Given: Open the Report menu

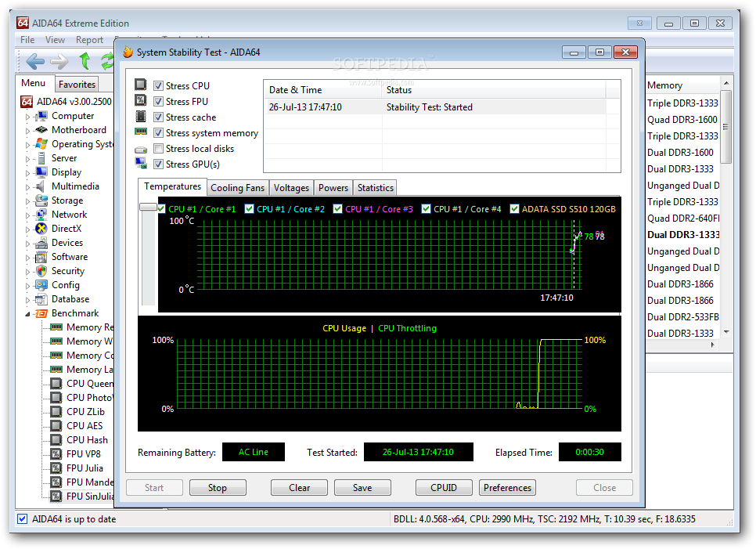Looking at the screenshot, I should [89, 40].
